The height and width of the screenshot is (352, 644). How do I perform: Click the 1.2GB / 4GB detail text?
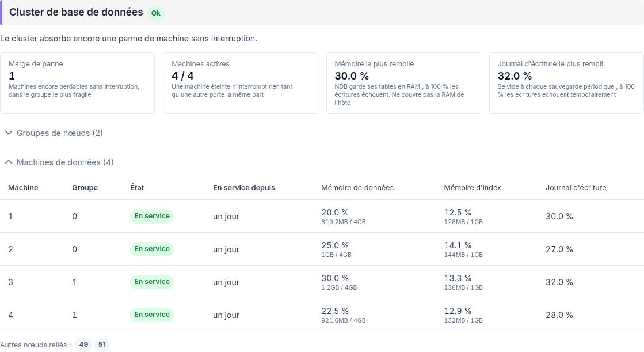click(339, 287)
